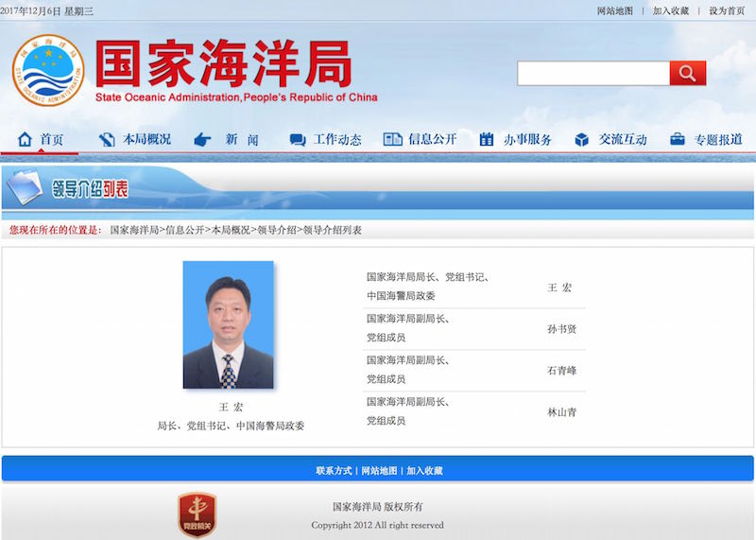Click the house icon beside 首页
This screenshot has height=540, width=756.
[25, 139]
